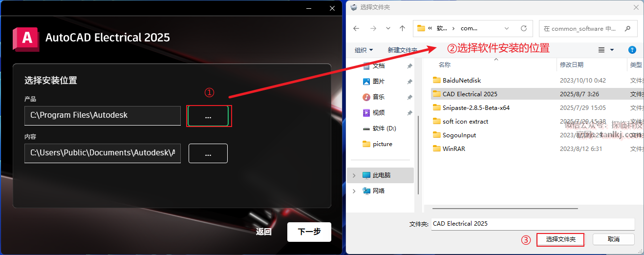644x255 pixels.
Task: Expand the 网络 tree node
Action: (x=354, y=191)
